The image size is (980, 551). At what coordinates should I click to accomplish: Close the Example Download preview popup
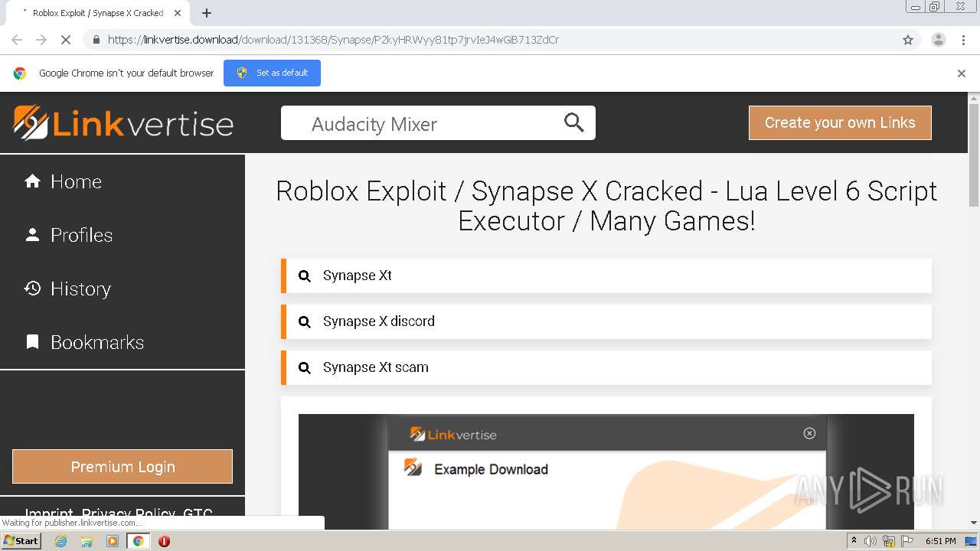[x=809, y=433]
